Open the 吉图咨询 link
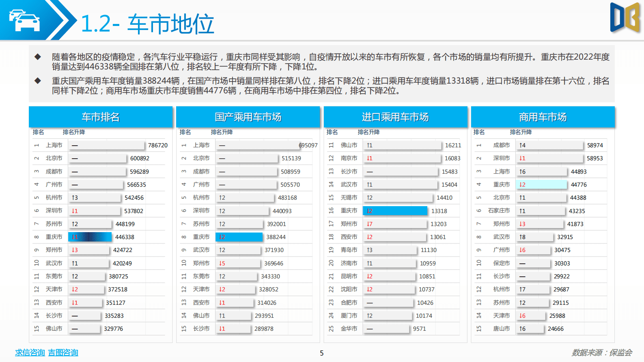The height and width of the screenshot is (362, 644). 63,353
